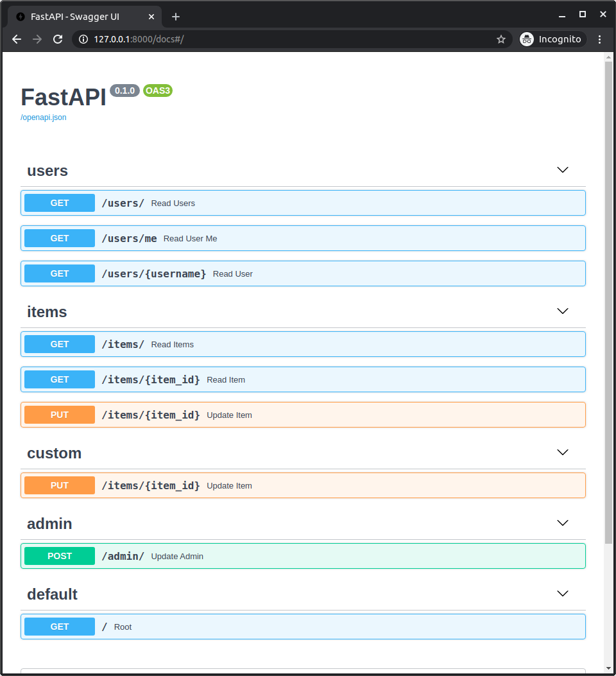Click the PUT badge on /items/{item_id}
The image size is (616, 676).
coord(58,414)
